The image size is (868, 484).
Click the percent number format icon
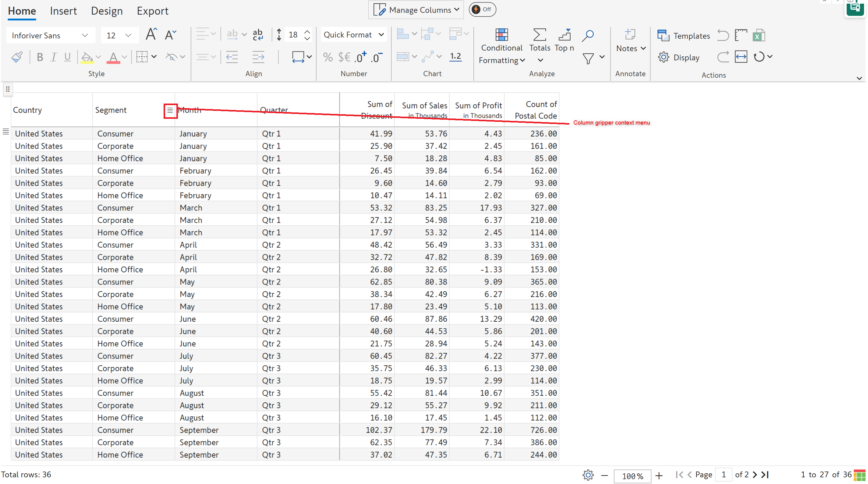[x=328, y=57]
